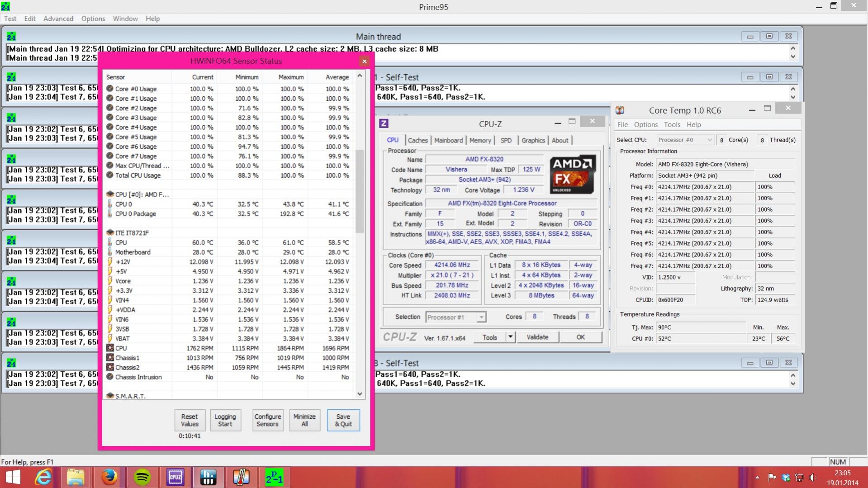Click the Tj. Max field in Core Temp
868x488 pixels.
(701, 327)
